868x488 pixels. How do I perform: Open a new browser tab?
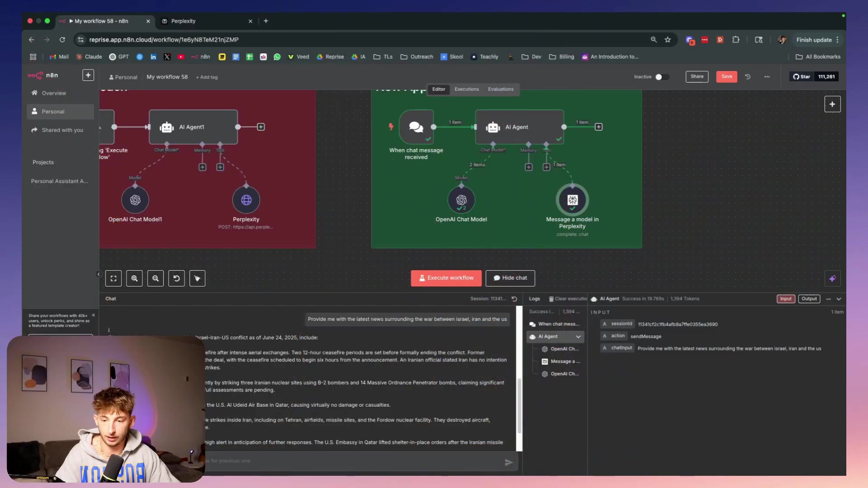coord(266,21)
